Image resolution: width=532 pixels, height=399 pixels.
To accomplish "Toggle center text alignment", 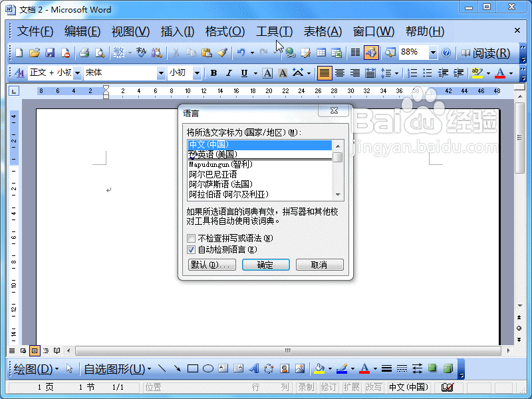I will (340, 73).
